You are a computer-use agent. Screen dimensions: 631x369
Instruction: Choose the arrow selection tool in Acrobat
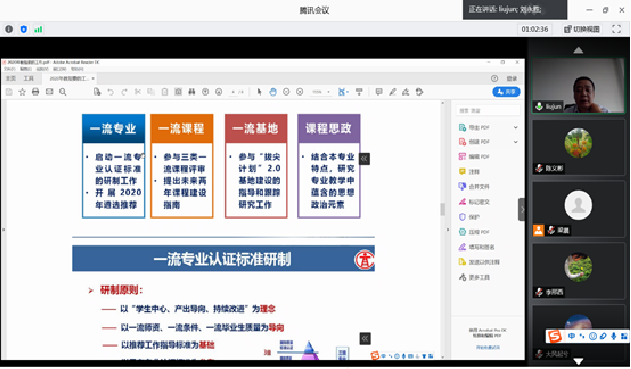(x=259, y=92)
